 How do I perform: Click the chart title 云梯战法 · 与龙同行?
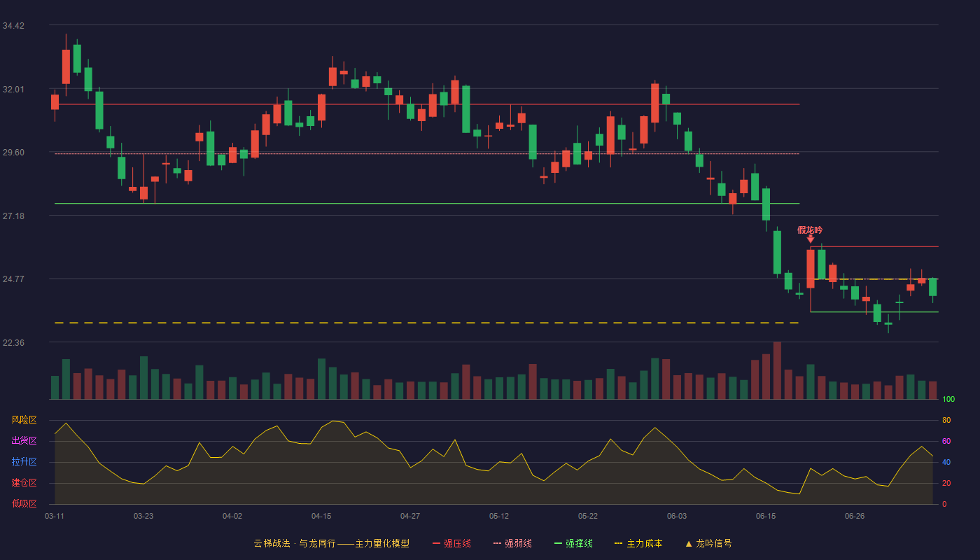click(x=295, y=543)
